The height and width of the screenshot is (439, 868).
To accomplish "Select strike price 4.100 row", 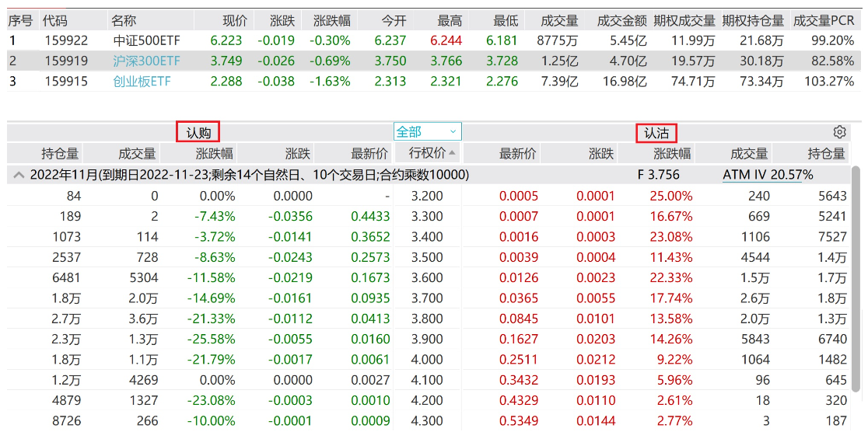I will (x=427, y=380).
